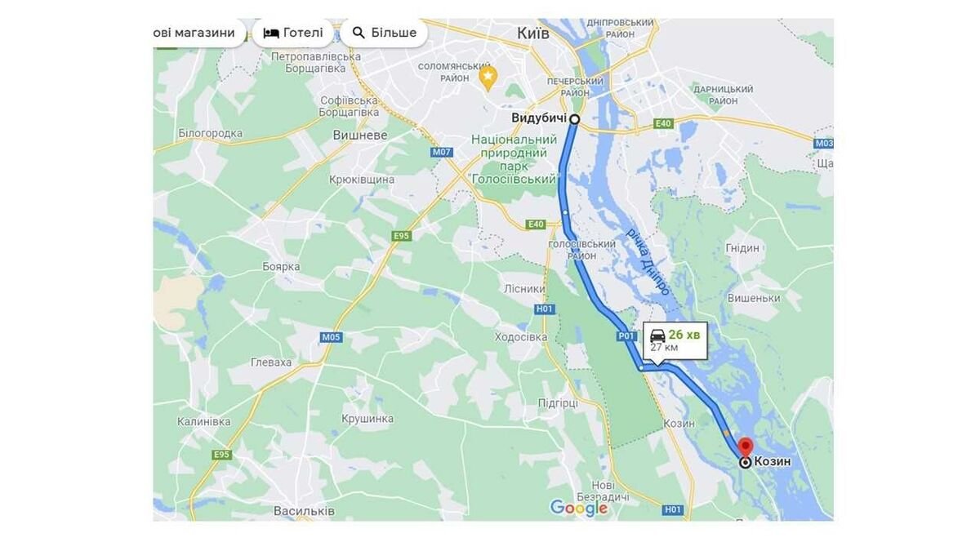The height and width of the screenshot is (551, 980).
Task: Click the H01 road badge near Лісники
Action: tap(545, 309)
